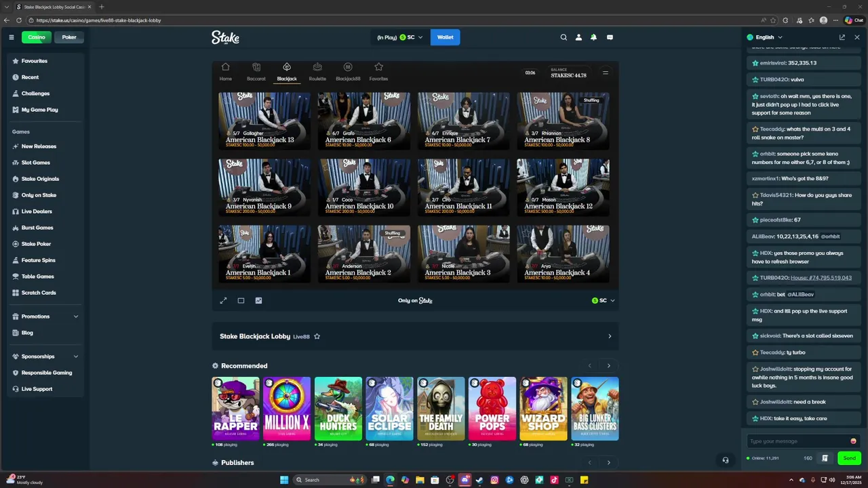Open Favourites in the sidebar
This screenshot has width=868, height=488.
point(46,61)
